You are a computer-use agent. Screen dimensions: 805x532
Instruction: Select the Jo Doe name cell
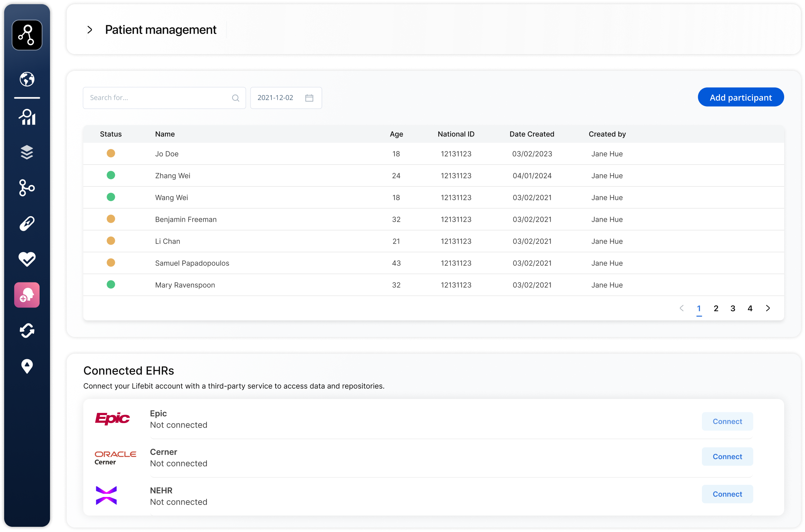(167, 154)
